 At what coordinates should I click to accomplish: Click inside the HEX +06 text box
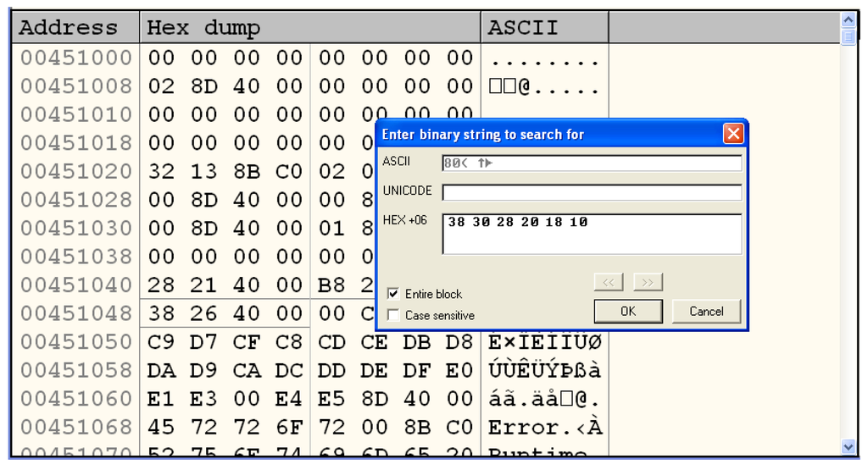(591, 234)
